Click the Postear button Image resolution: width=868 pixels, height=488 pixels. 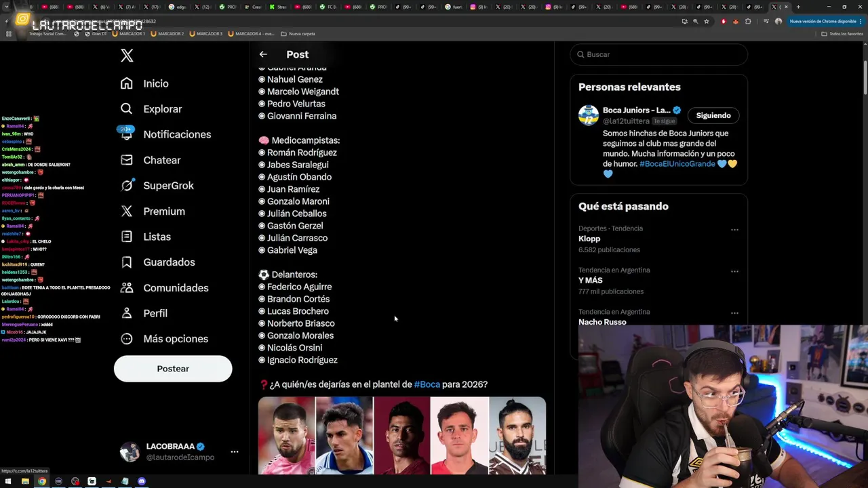tap(173, 369)
